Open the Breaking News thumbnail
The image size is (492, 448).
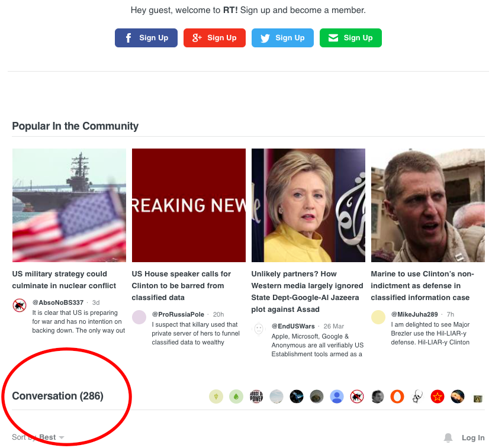(189, 205)
